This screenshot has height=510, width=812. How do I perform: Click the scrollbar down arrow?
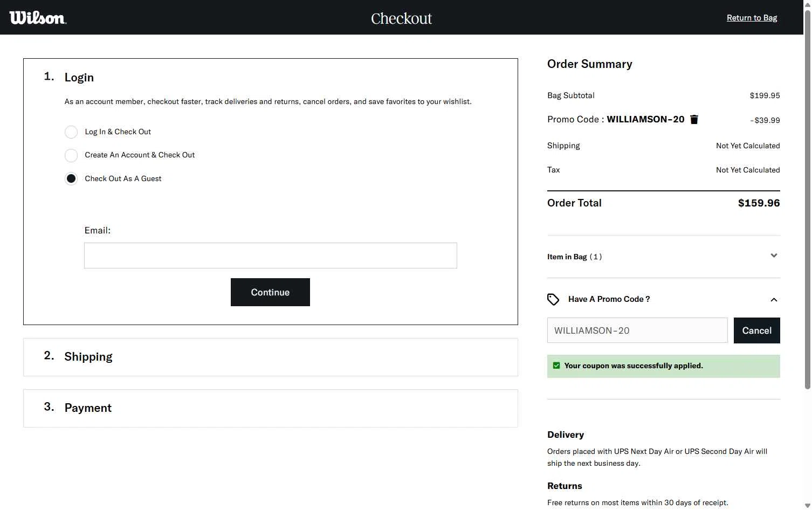tap(807, 505)
